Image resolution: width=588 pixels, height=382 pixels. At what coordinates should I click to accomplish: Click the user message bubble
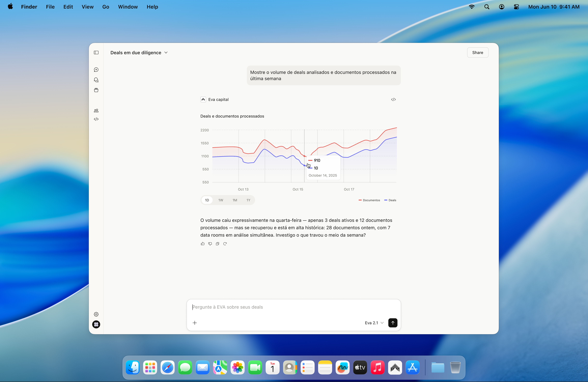[324, 76]
